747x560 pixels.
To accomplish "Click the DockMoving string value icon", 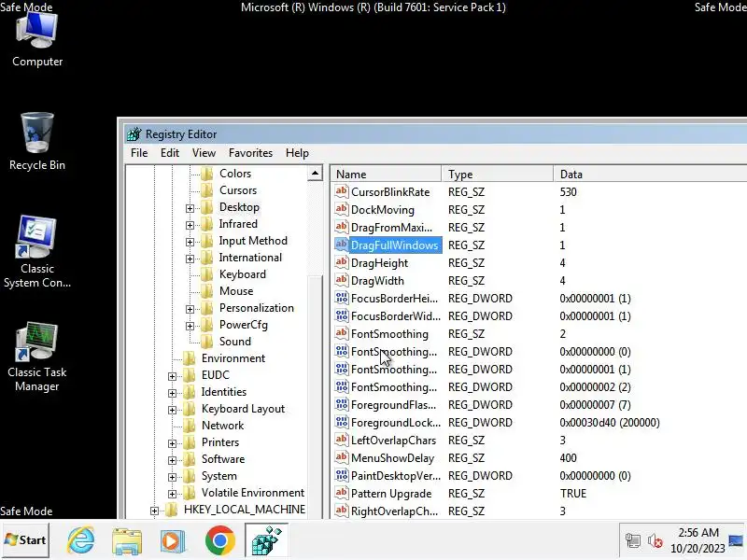I will (x=341, y=209).
